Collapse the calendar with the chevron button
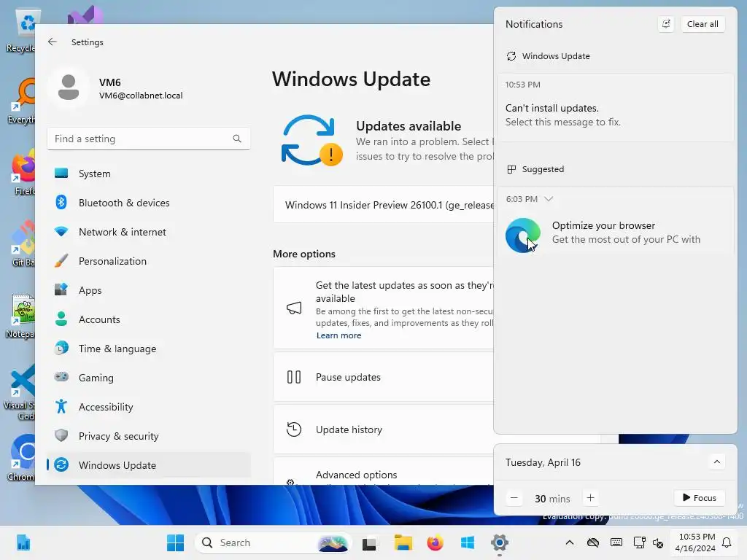Screen dimensions: 747x560 (716, 462)
